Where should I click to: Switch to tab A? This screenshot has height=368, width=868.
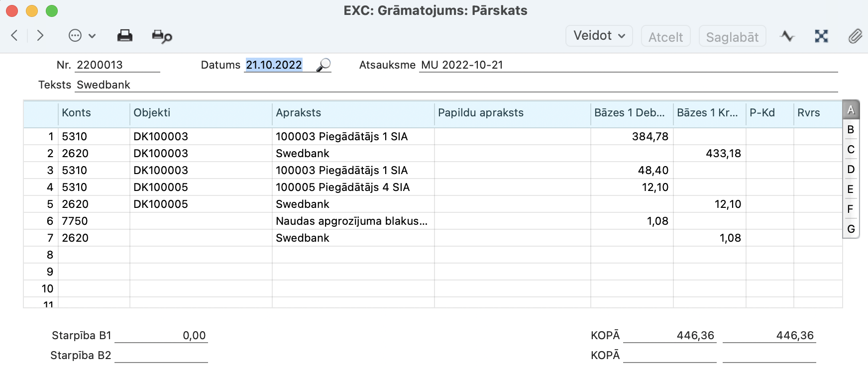pyautogui.click(x=851, y=110)
